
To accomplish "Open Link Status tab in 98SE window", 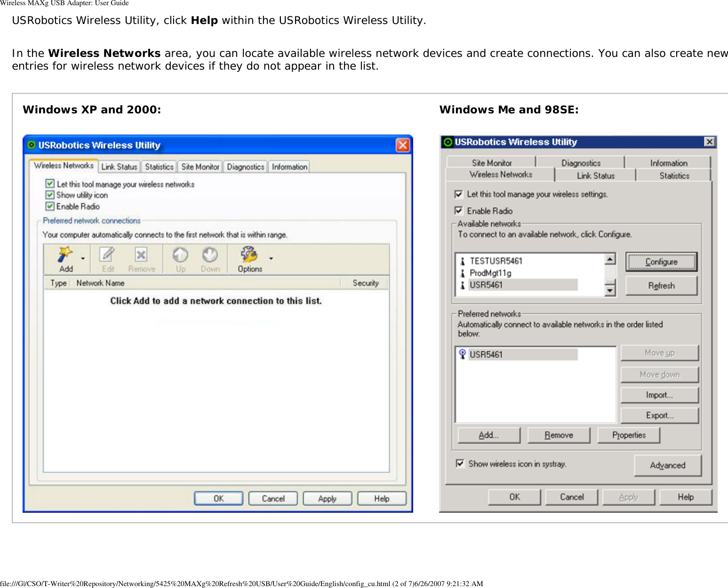I will point(596,175).
